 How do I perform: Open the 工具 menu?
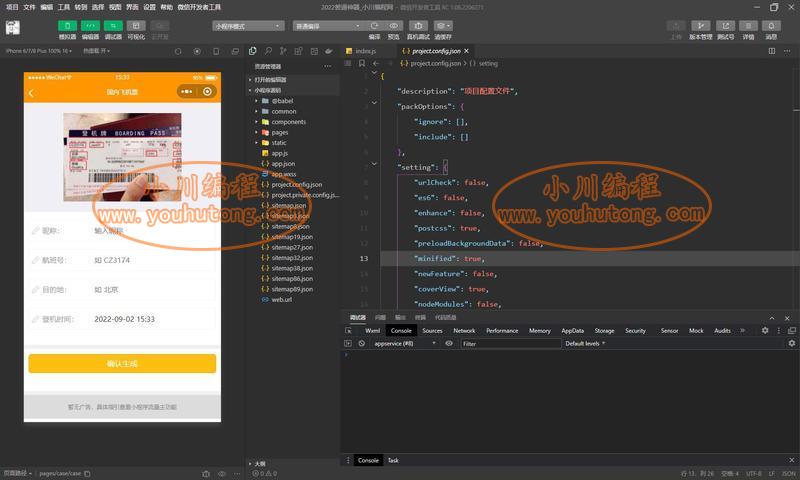click(63, 7)
